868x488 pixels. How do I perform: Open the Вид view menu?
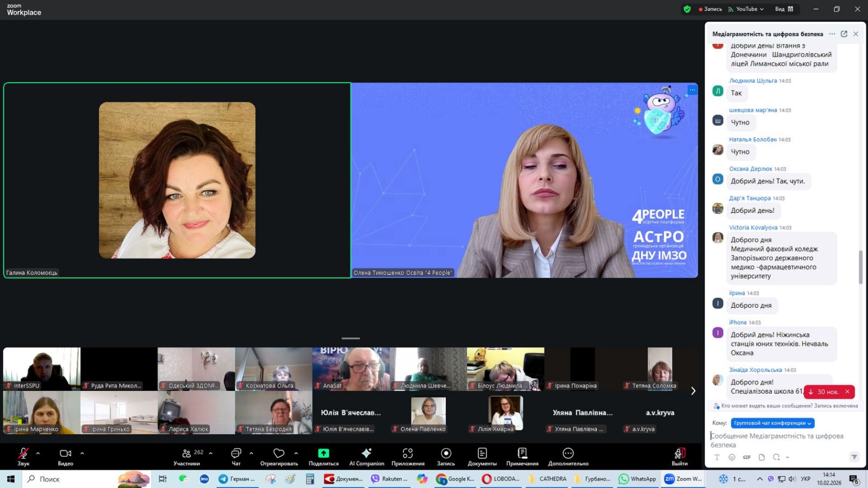(x=784, y=9)
